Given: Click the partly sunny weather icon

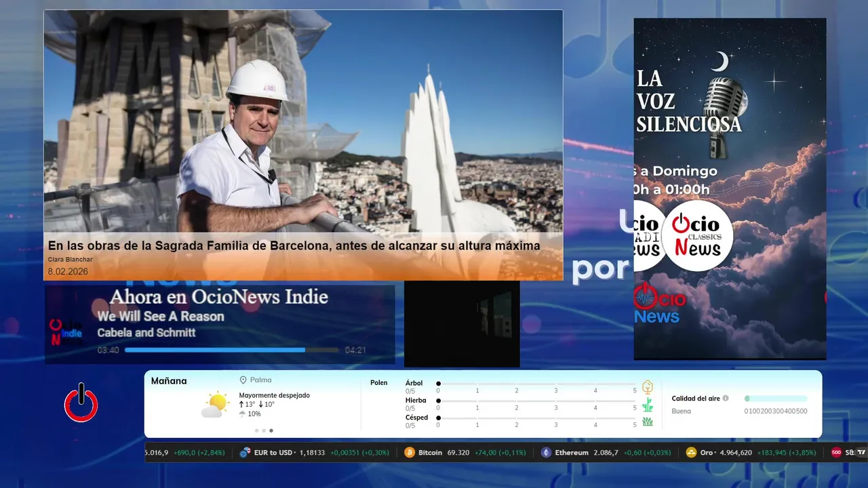Looking at the screenshot, I should tap(216, 405).
